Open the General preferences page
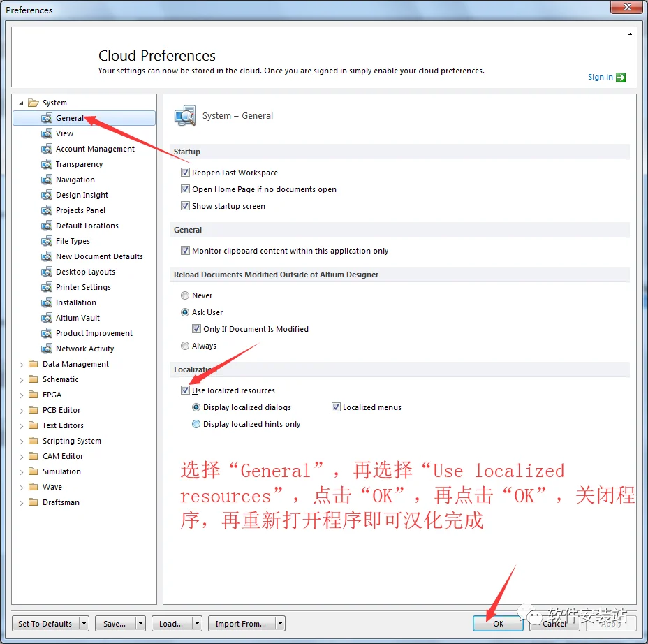Image resolution: width=648 pixels, height=644 pixels. coord(84,118)
